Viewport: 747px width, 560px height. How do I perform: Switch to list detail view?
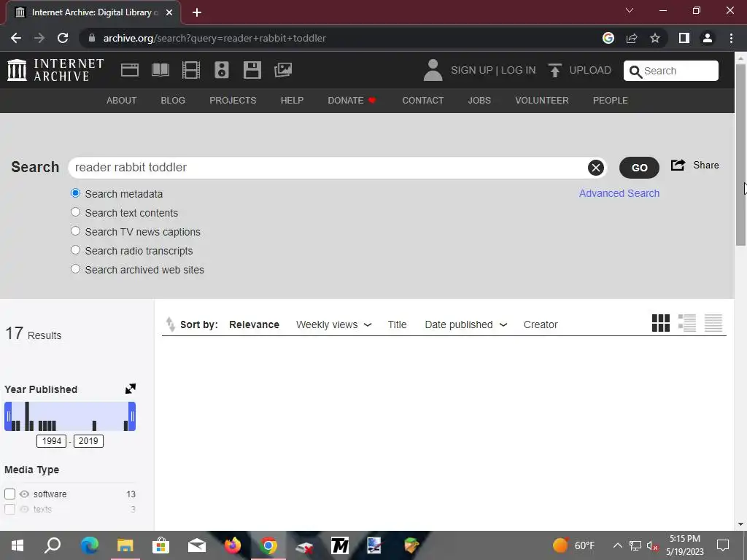687,323
